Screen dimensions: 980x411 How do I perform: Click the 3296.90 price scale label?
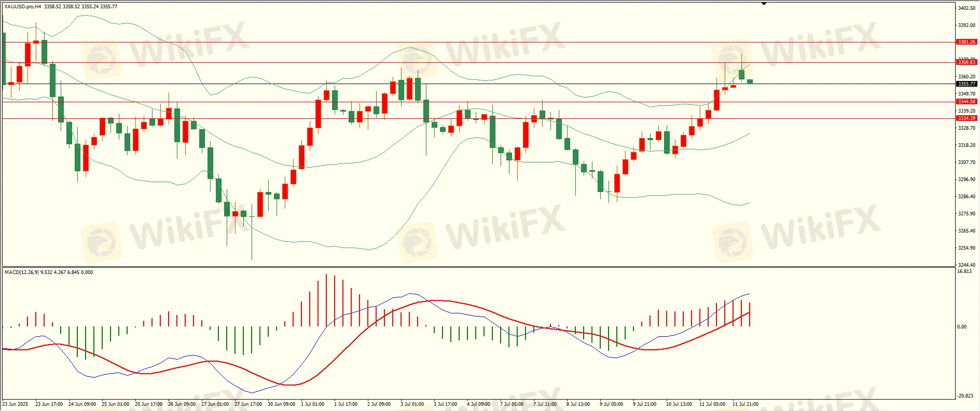pos(967,180)
